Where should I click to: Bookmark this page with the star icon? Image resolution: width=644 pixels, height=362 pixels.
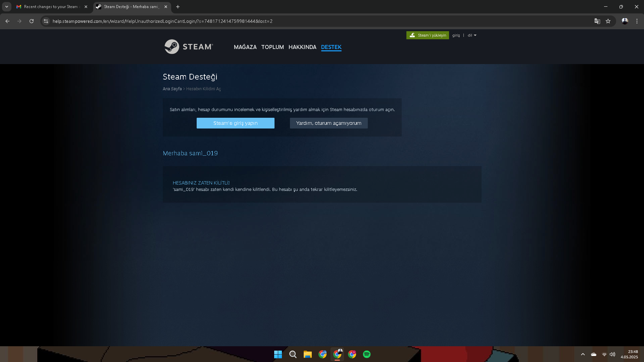coord(608,21)
